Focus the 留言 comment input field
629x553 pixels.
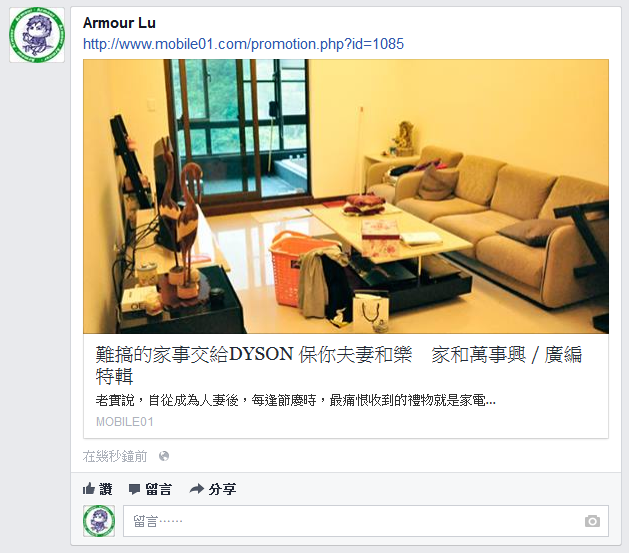(366, 521)
